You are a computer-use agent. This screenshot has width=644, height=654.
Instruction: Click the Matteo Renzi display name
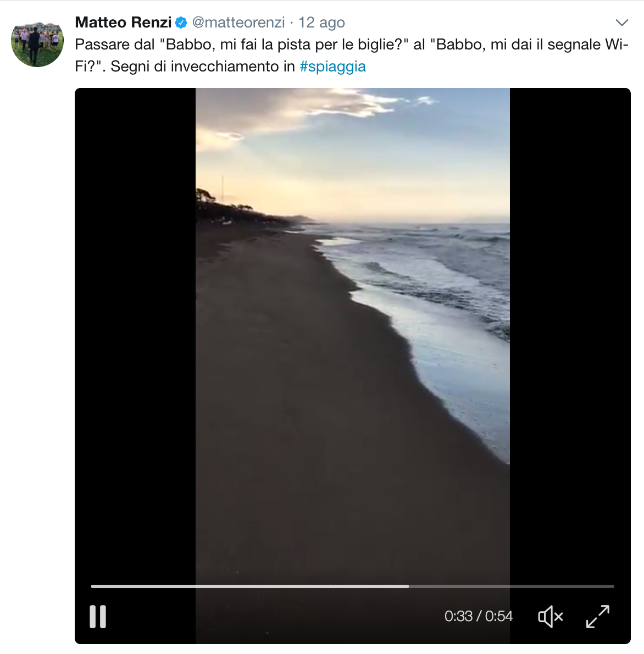pos(123,22)
